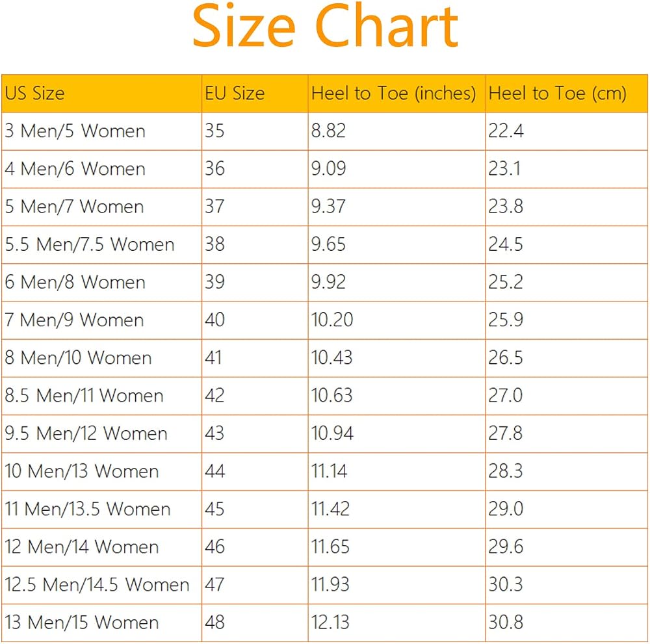The image size is (650, 644).
Task: Select the EU Size column header
Action: [x=255, y=93]
